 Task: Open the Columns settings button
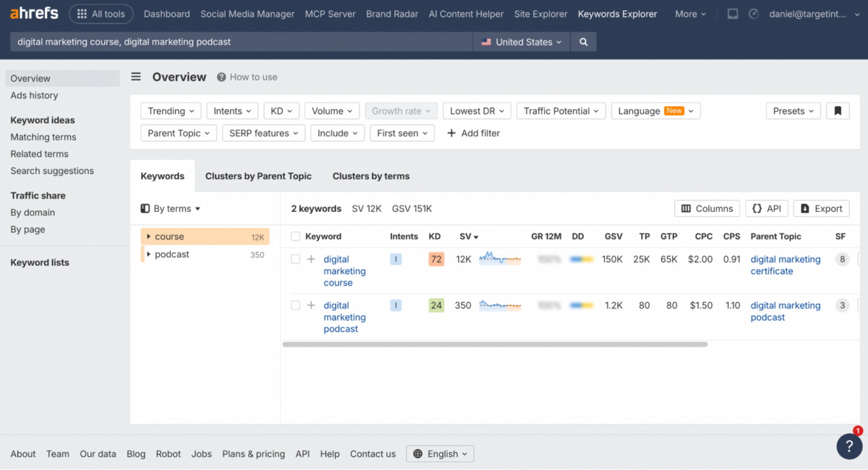(707, 208)
